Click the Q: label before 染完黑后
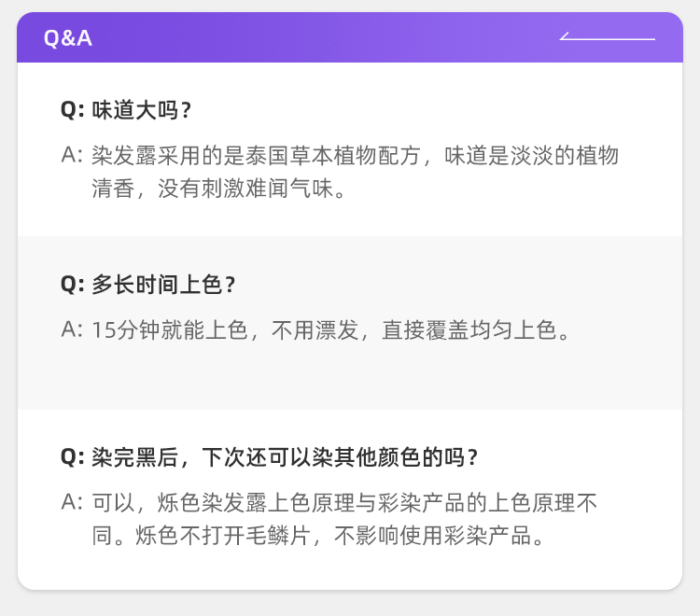The image size is (700, 616). 73,457
